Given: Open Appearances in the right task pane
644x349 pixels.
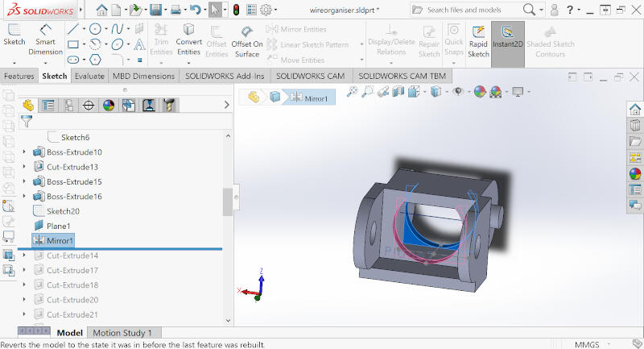Looking at the screenshot, I should (x=635, y=173).
